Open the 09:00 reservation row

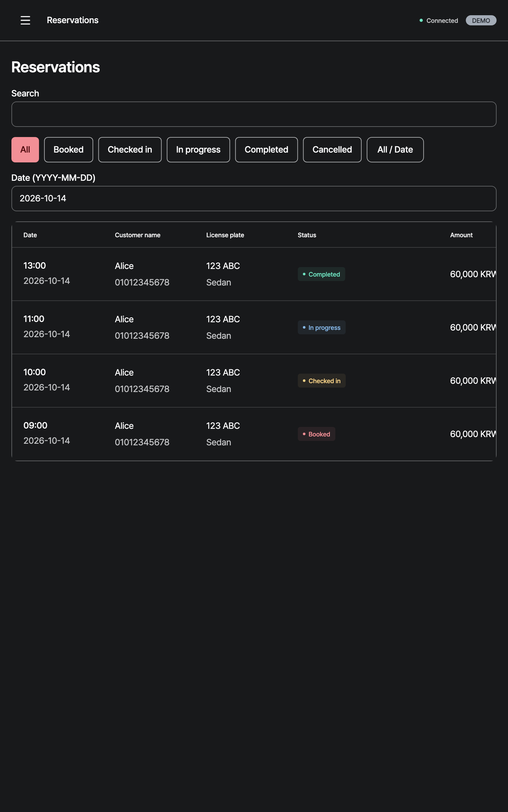[x=254, y=434]
